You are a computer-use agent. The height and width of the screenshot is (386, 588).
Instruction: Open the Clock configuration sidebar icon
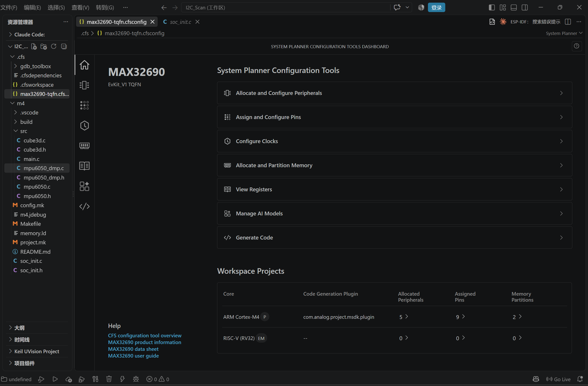point(84,126)
